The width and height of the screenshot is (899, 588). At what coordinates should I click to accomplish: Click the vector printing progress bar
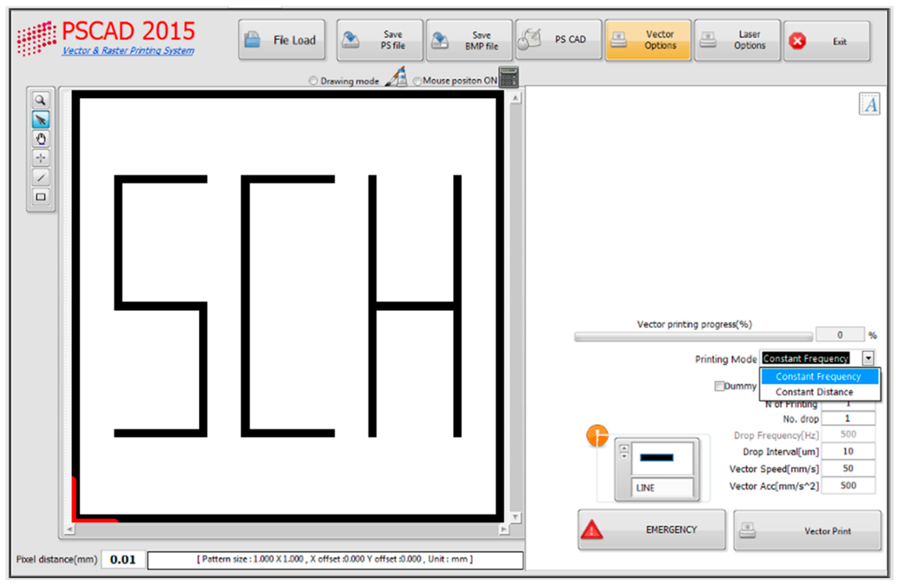693,336
